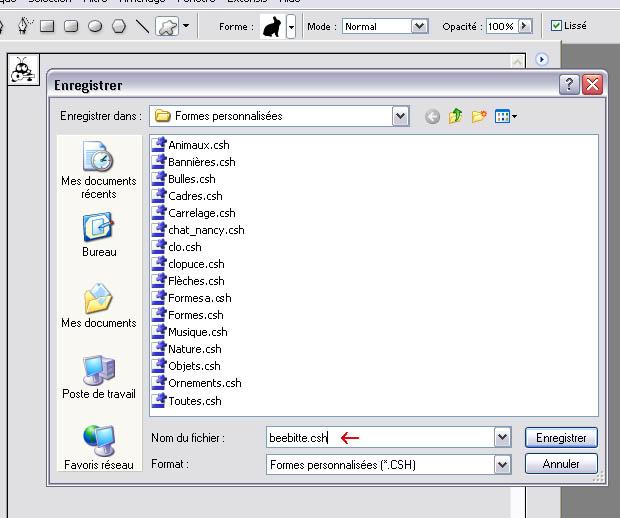Go to Bureau location
This screenshot has width=620, height=518.
pos(99,235)
